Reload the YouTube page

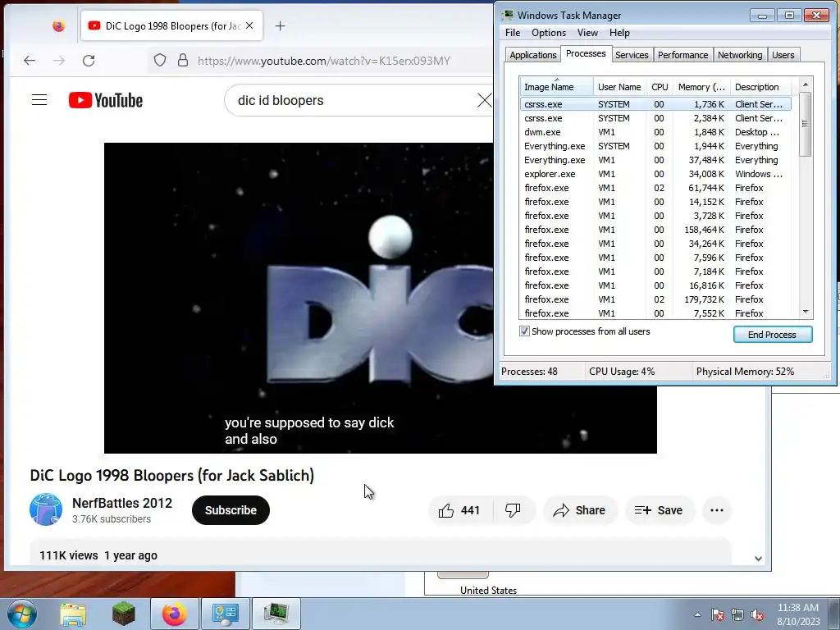(89, 61)
